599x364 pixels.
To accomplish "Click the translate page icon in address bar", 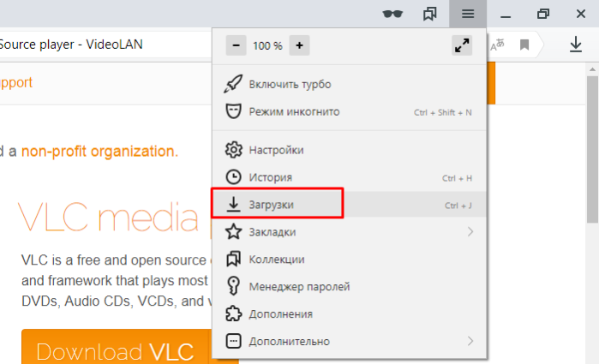I will tap(497, 45).
